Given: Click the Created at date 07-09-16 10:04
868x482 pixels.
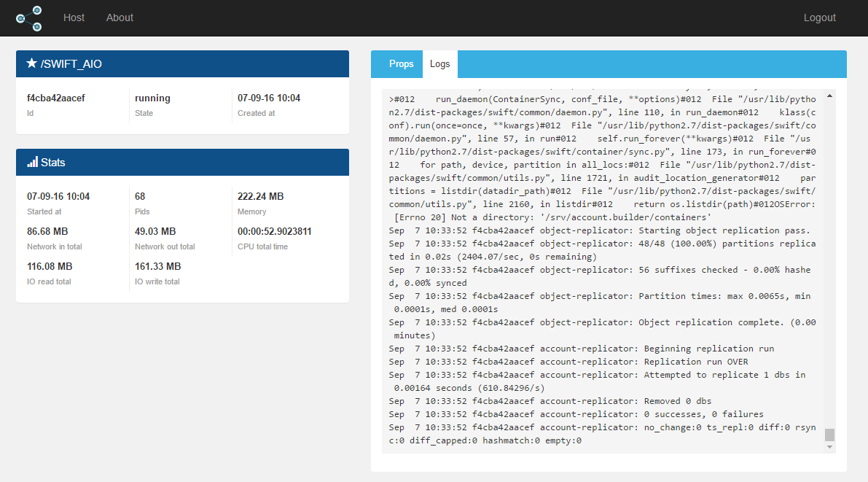Looking at the screenshot, I should point(269,98).
